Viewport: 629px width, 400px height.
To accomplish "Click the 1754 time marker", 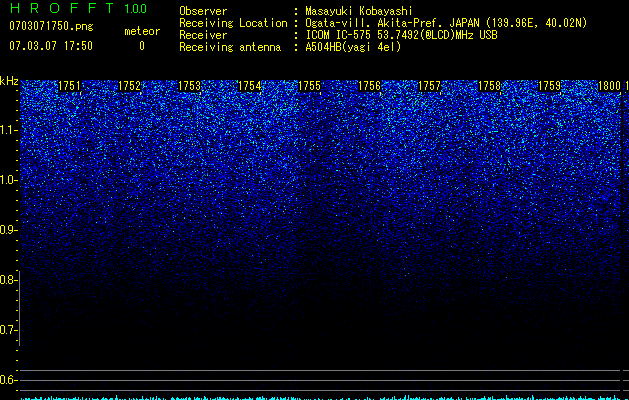I will 250,86.
